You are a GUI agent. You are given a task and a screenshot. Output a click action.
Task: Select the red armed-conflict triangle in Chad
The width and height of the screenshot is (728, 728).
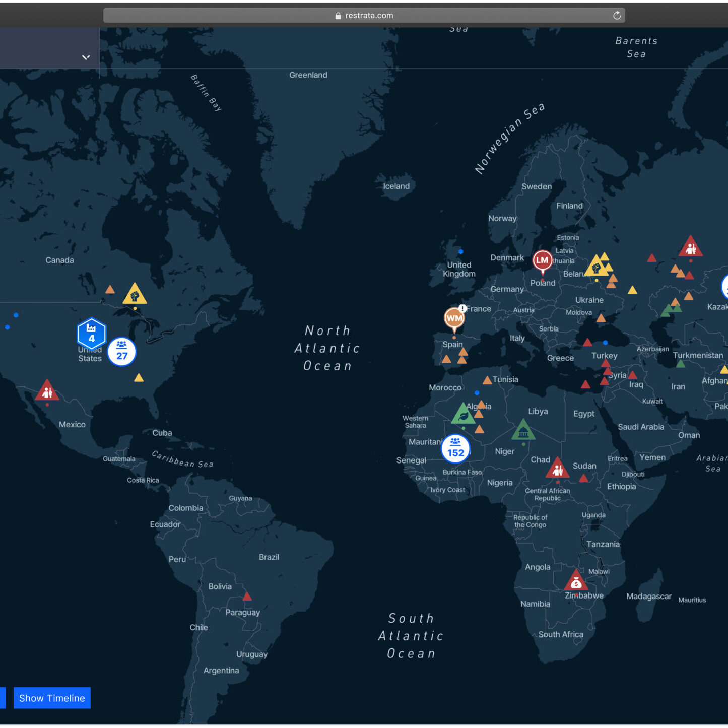tap(558, 468)
